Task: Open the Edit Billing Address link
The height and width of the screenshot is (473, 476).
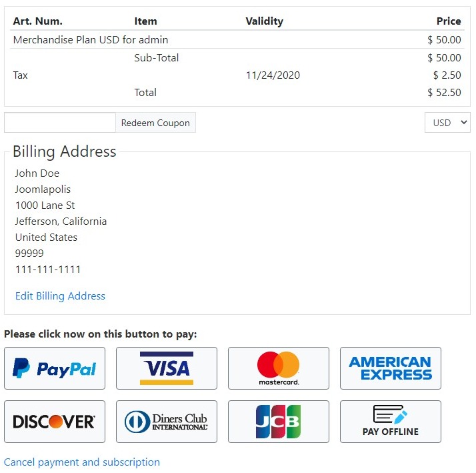Action: coord(60,296)
